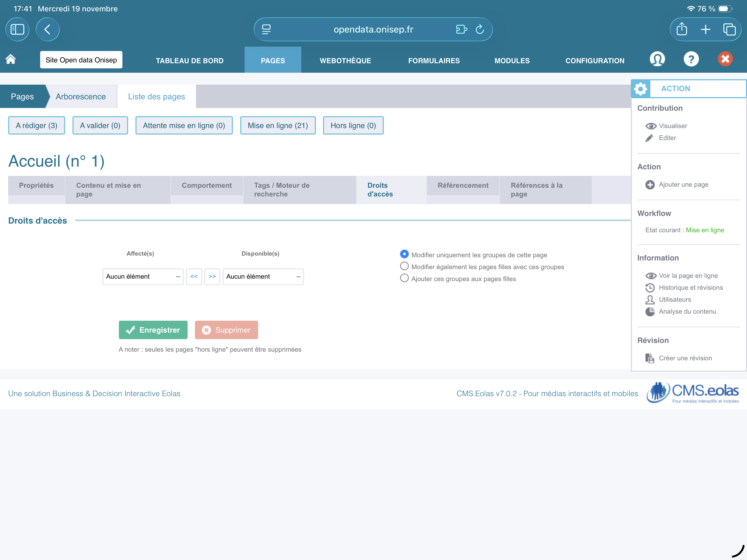Click the pencil Editer icon
This screenshot has height=560, width=747.
coord(649,138)
